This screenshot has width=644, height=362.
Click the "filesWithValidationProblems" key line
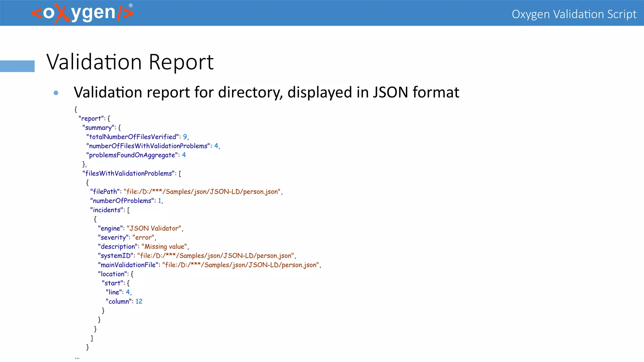(x=132, y=173)
